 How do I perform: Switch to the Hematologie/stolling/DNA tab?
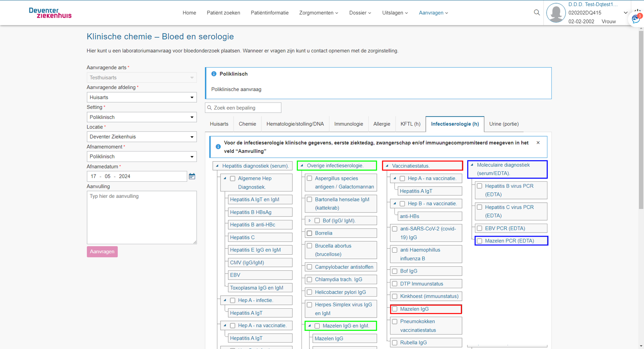click(295, 124)
